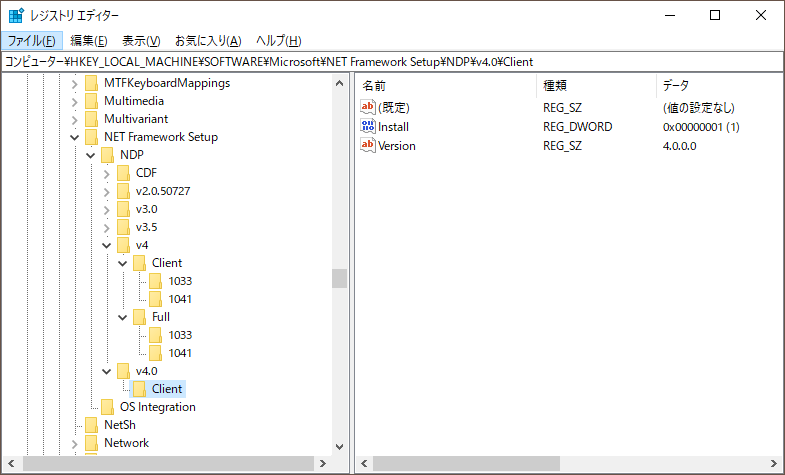
Task: Click tree pane scroll down arrow
Action: pos(339,446)
